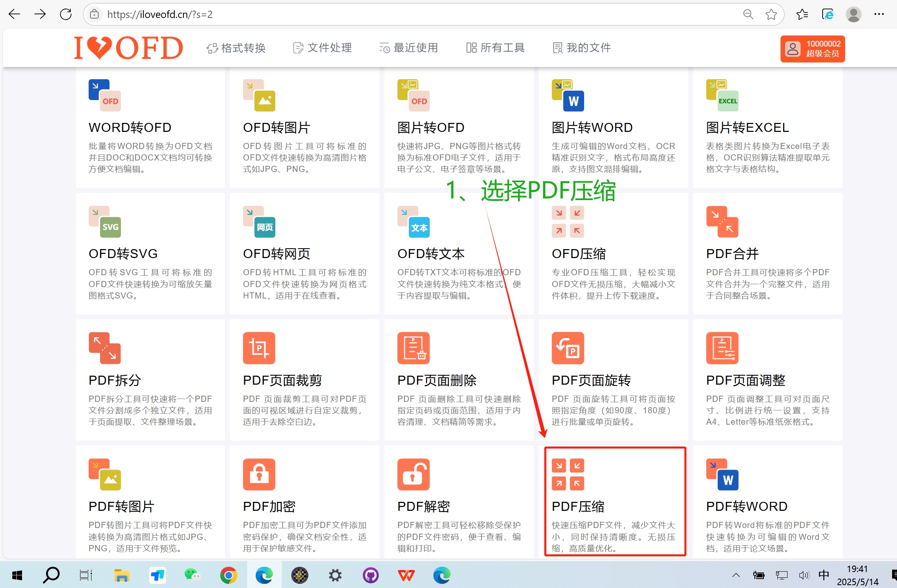897x588 pixels.
Task: Open the PDF拆分 split icon
Action: pos(105,348)
